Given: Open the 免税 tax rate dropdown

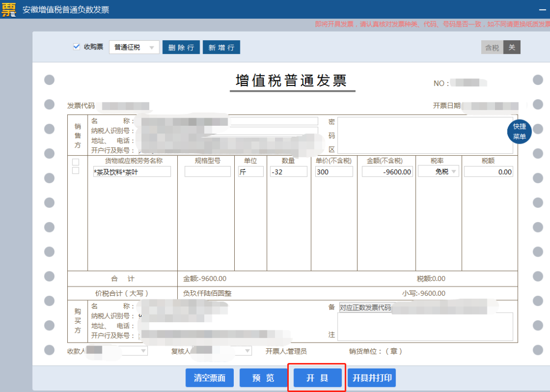Looking at the screenshot, I should 438,172.
